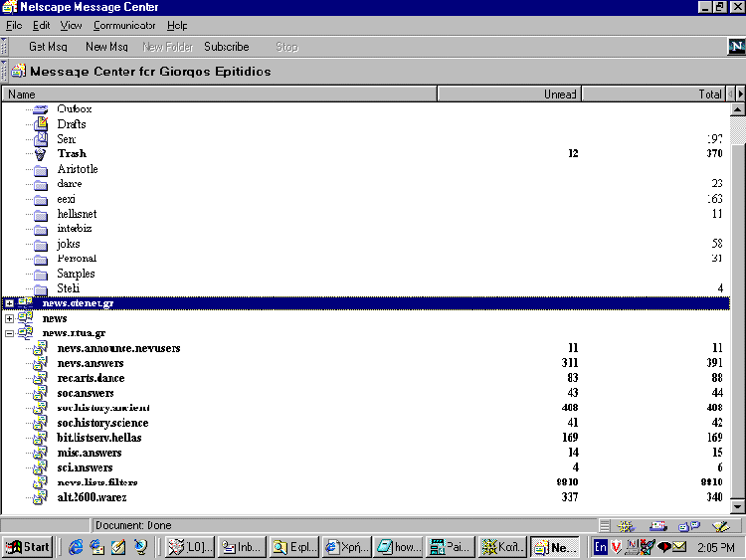Click the Get Msg toolbar button
Viewport: 746px width, 560px height.
point(48,47)
